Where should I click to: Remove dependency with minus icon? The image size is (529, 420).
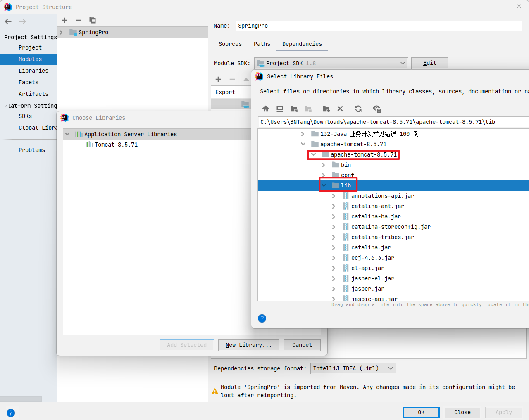[x=232, y=79]
